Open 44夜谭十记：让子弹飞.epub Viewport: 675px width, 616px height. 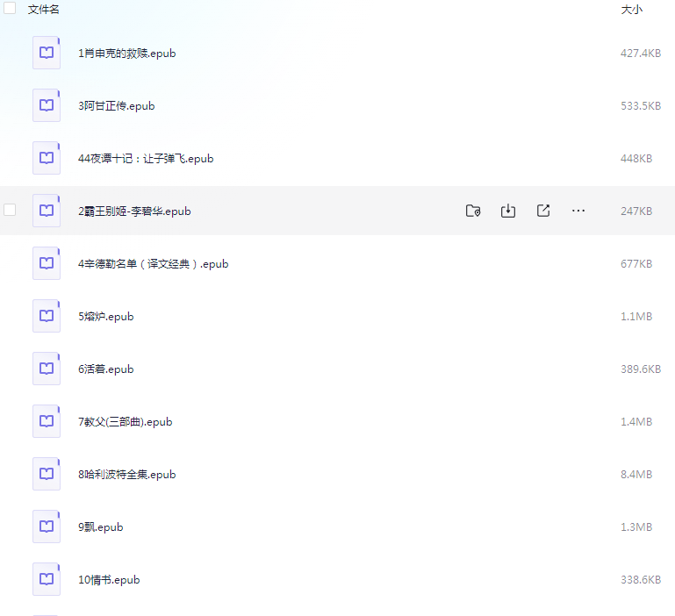[x=146, y=159]
